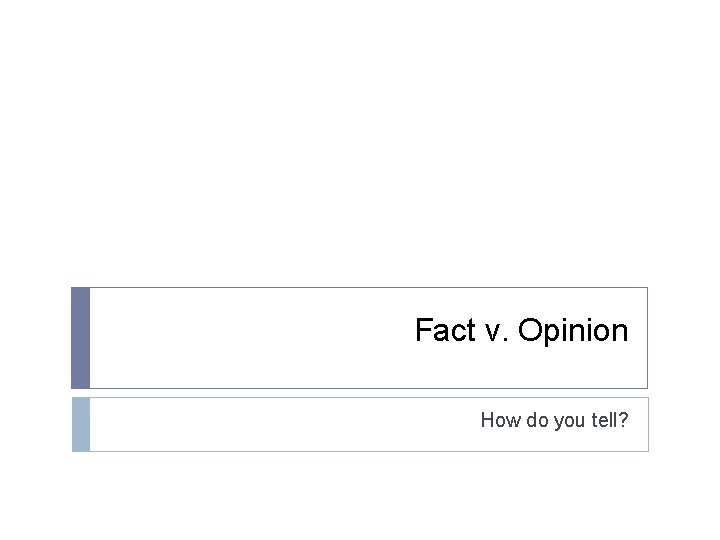This screenshot has height=540, width=720.
Task: Click the word "do" in the subtitle
Action: coord(532,420)
